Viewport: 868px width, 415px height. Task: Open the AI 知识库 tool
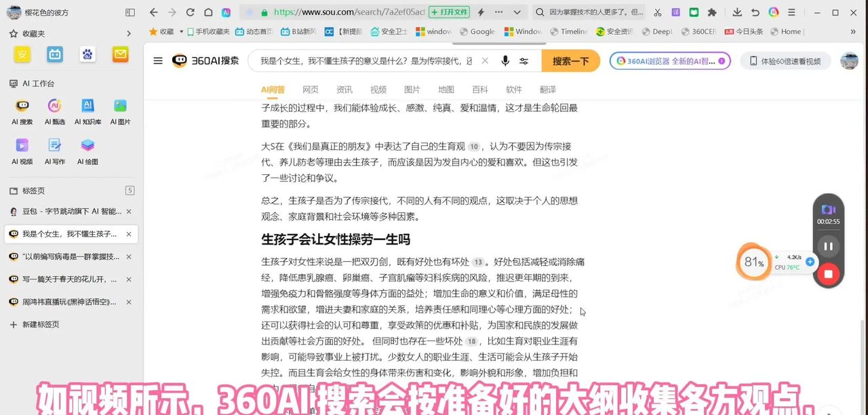coord(87,104)
